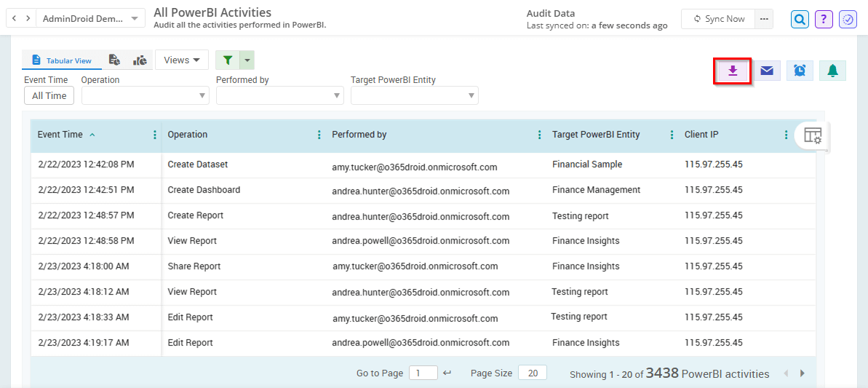Open Performed by column menu dots
Viewport: 868px width, 388px height.
click(540, 135)
